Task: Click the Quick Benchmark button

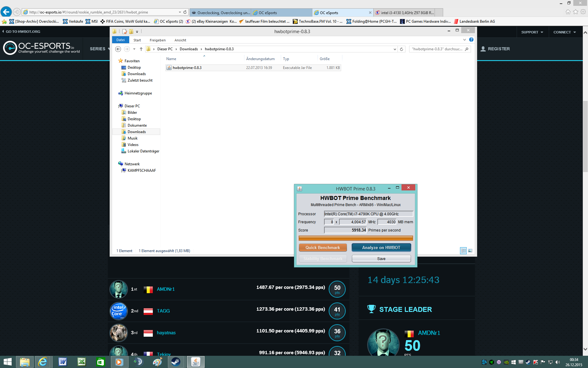Action: pos(323,247)
